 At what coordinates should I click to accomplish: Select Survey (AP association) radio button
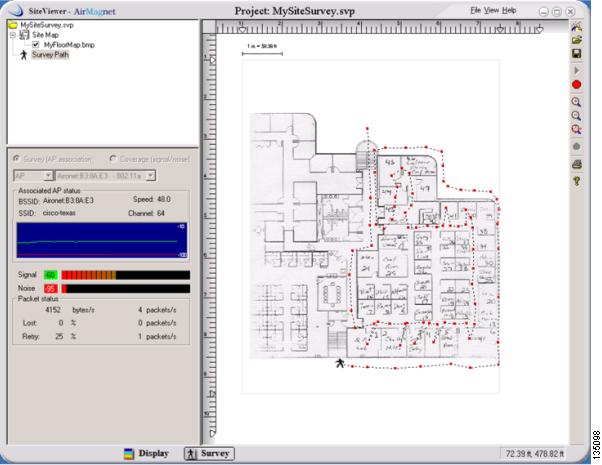coord(16,159)
